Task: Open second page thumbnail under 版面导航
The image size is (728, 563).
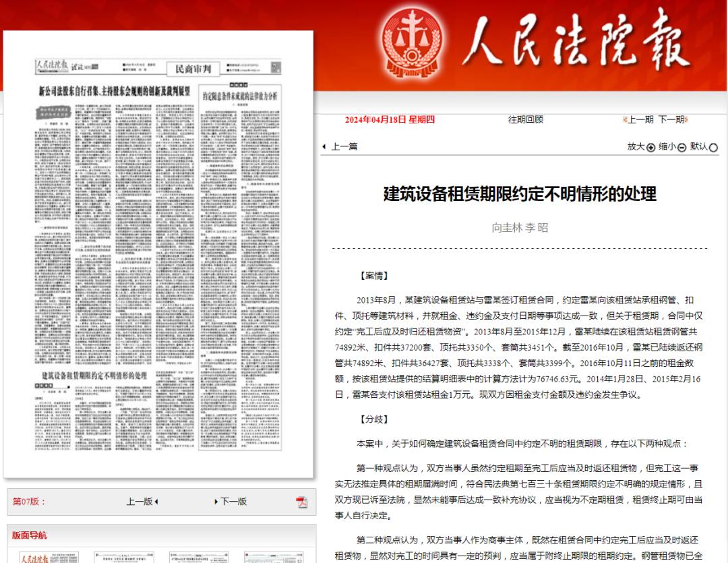Action: tap(124, 558)
